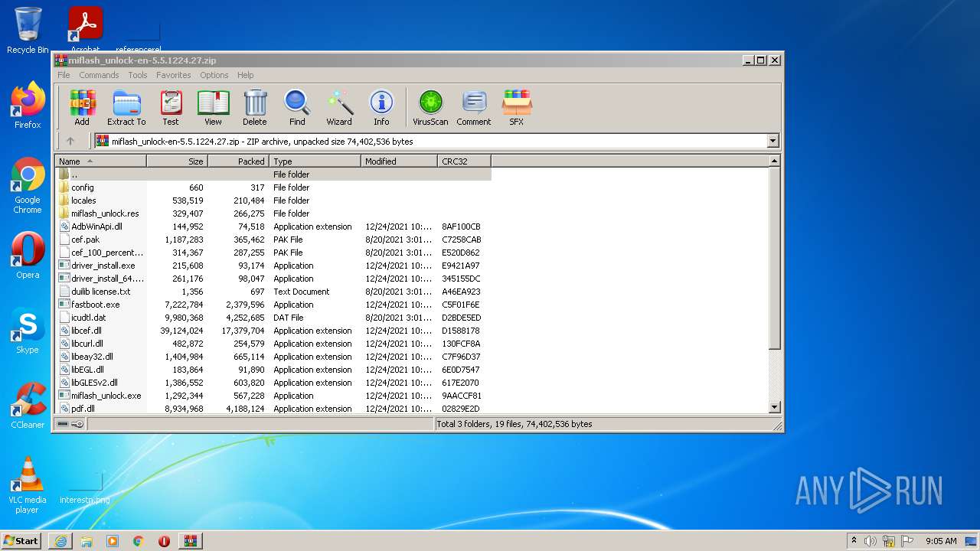The image size is (980, 551).
Task: Select the locales folder row
Action: pyautogui.click(x=273, y=201)
